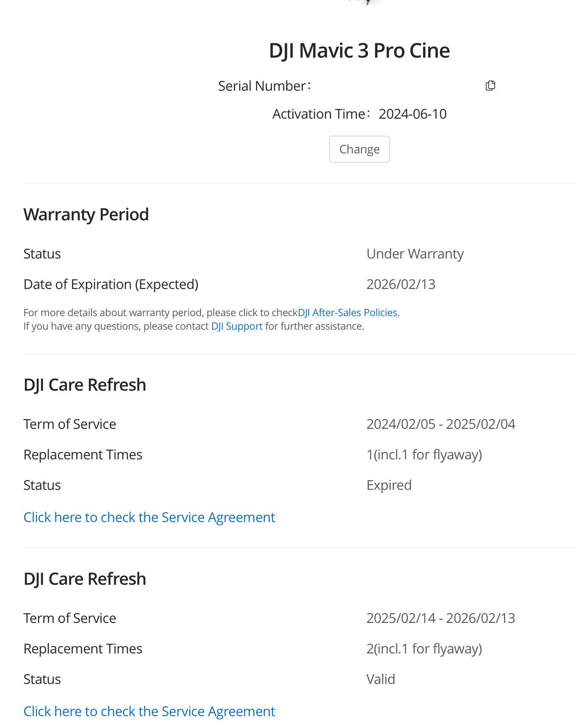Click term 2024/02/05 - 2025/02/04
The width and height of the screenshot is (576, 728).
pos(441,424)
